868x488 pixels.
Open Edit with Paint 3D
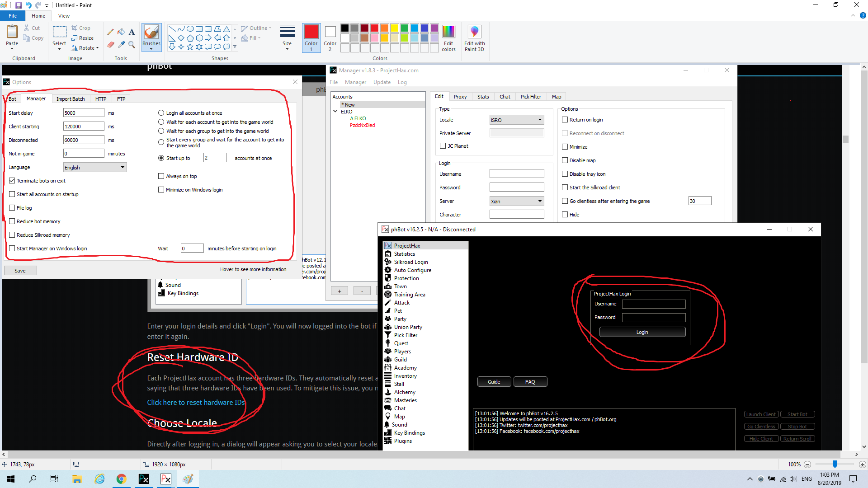[474, 38]
